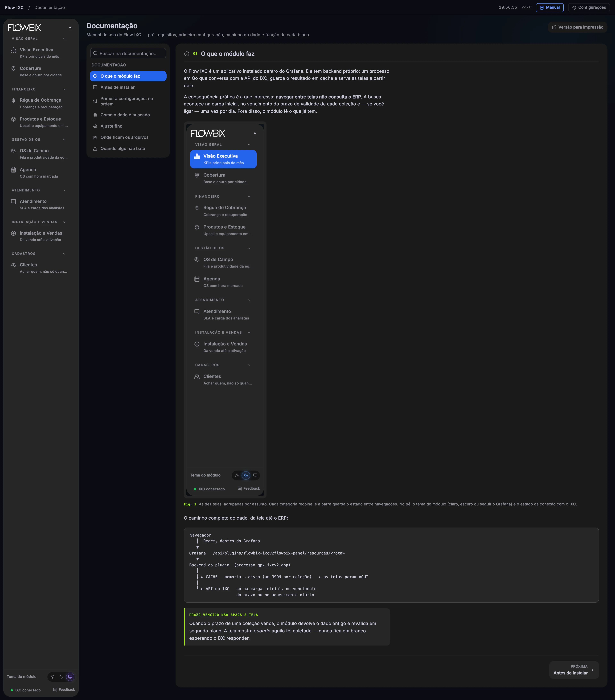Open the Fig. 1 sidebar screenshot image

click(225, 310)
